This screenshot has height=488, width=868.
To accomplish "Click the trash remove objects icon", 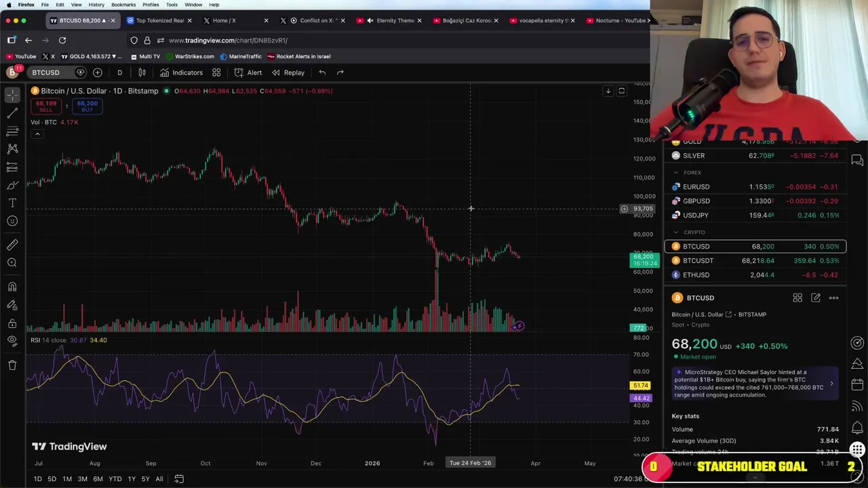I will click(12, 365).
